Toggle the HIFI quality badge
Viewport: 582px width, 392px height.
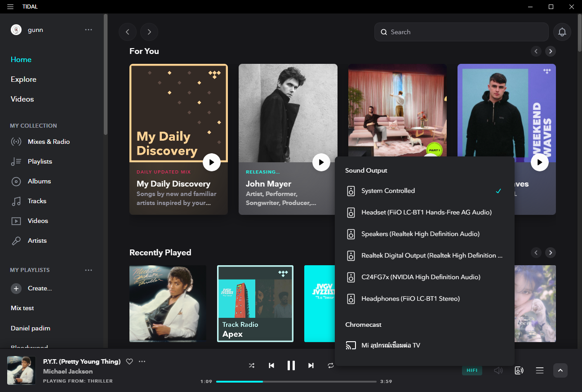click(x=472, y=370)
